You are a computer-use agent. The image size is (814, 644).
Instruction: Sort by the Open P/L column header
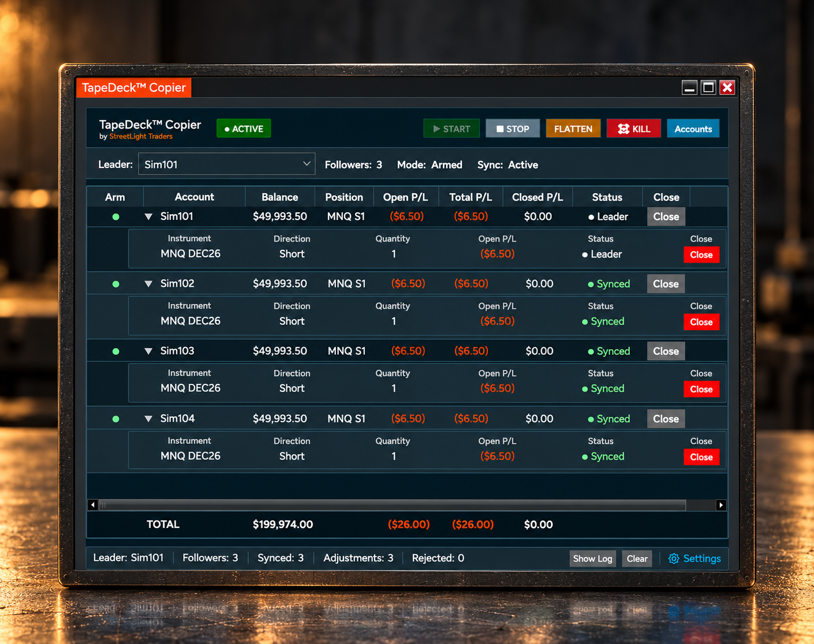tap(405, 197)
